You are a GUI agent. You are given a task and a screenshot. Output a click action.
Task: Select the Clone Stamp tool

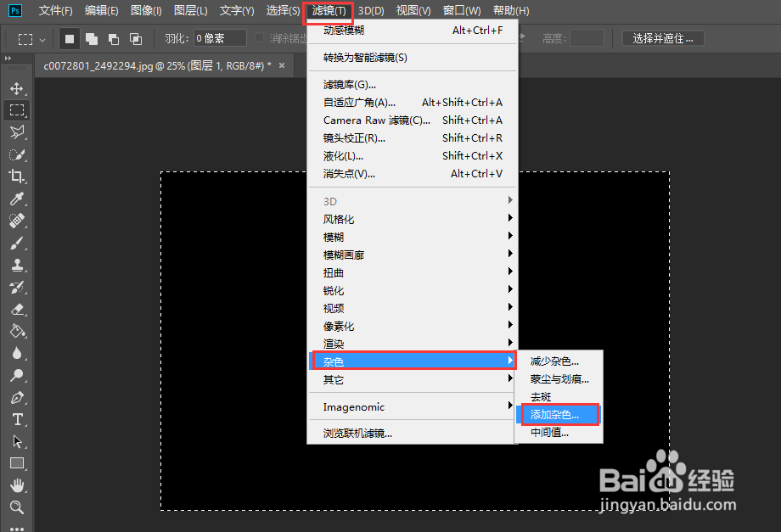pyautogui.click(x=17, y=265)
